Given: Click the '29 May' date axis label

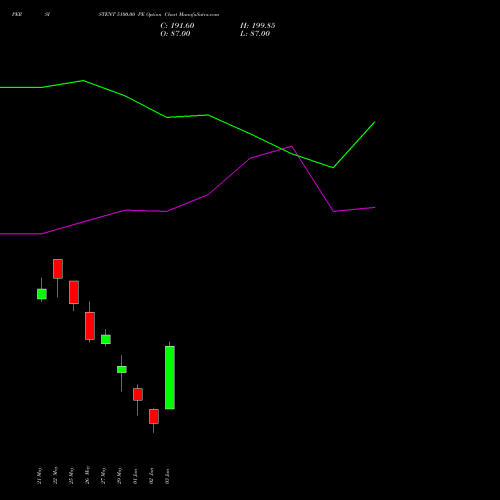Looking at the screenshot, I should click(119, 476).
